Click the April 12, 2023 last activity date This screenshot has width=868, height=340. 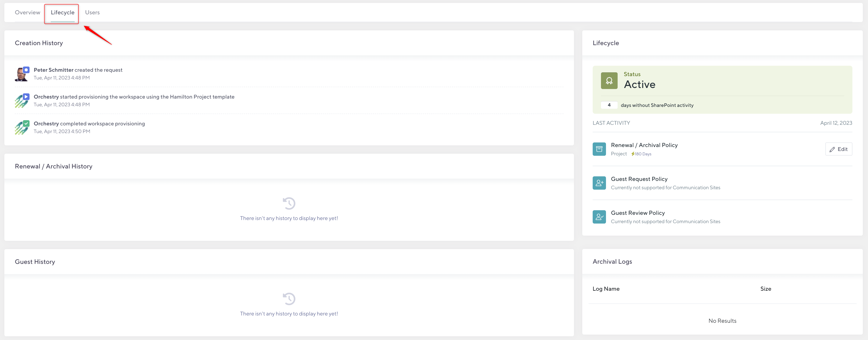point(836,123)
